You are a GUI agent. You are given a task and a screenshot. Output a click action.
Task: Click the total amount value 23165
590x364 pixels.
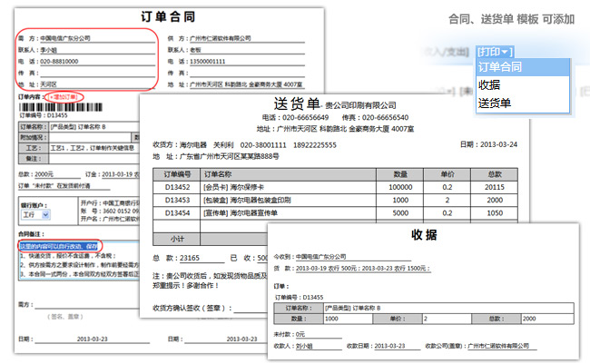(x=190, y=258)
